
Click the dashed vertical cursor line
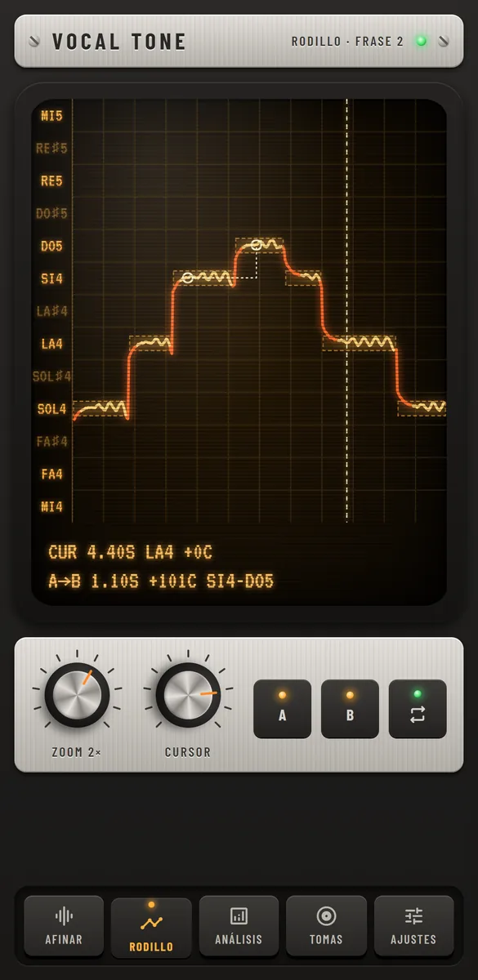pos(346,310)
